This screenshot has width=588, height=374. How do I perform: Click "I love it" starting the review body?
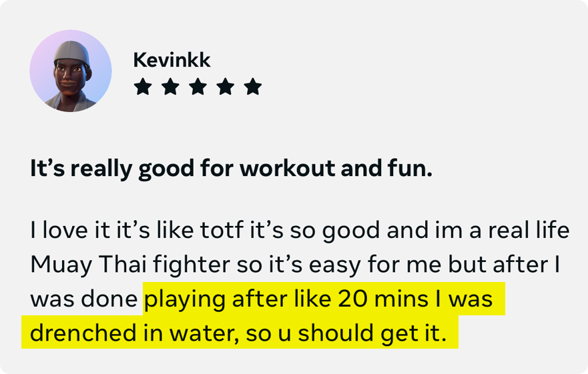click(x=70, y=230)
